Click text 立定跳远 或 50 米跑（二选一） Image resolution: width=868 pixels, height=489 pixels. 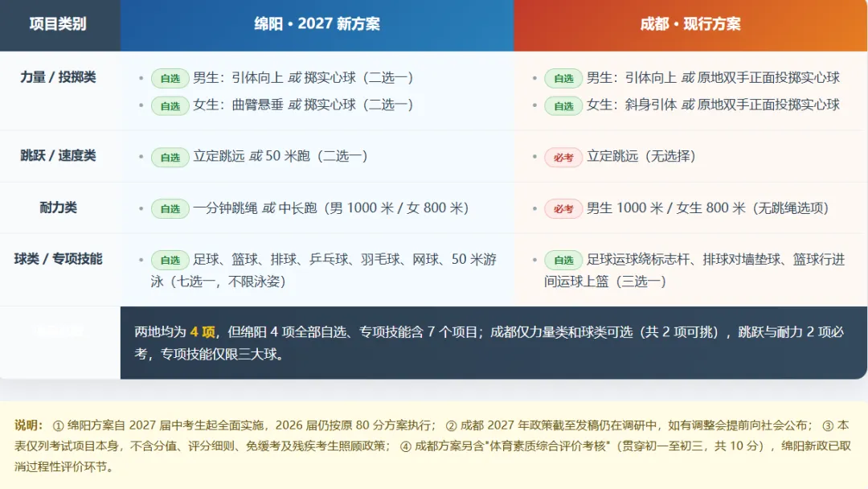coord(280,155)
